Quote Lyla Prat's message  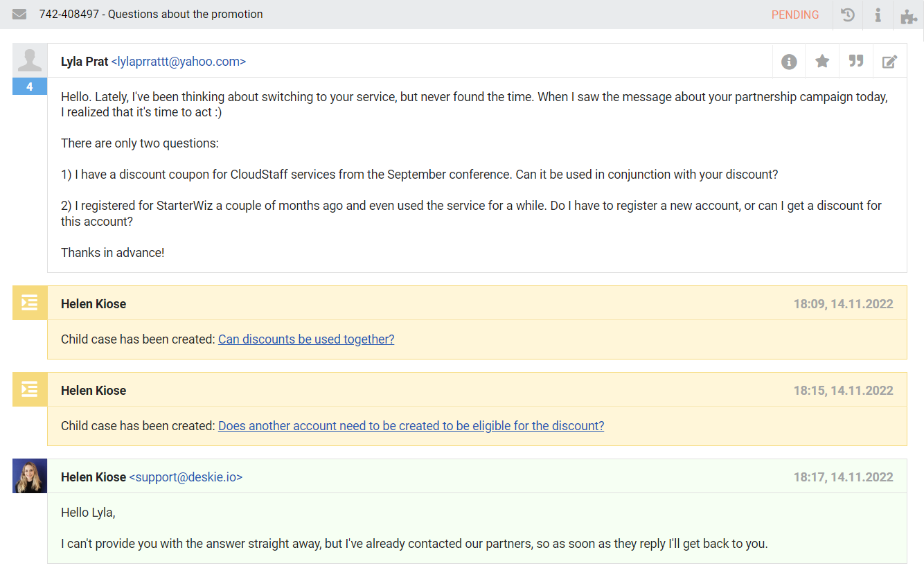pyautogui.click(x=856, y=61)
